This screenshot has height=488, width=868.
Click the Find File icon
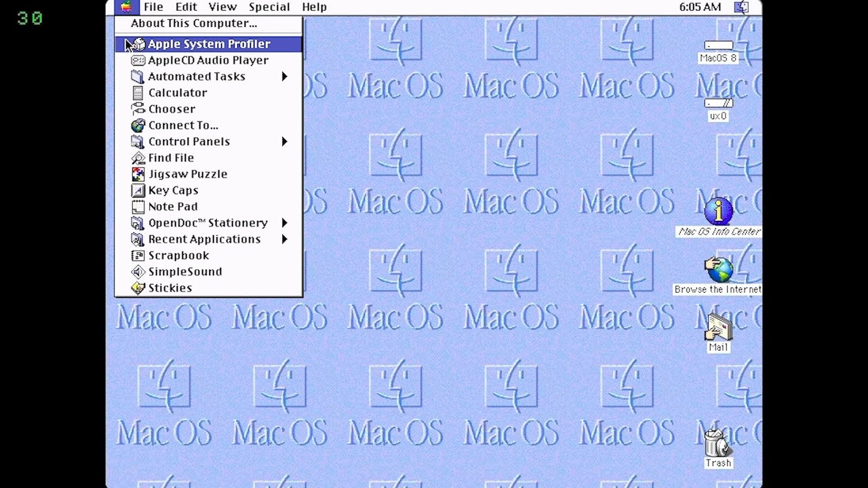tap(138, 158)
